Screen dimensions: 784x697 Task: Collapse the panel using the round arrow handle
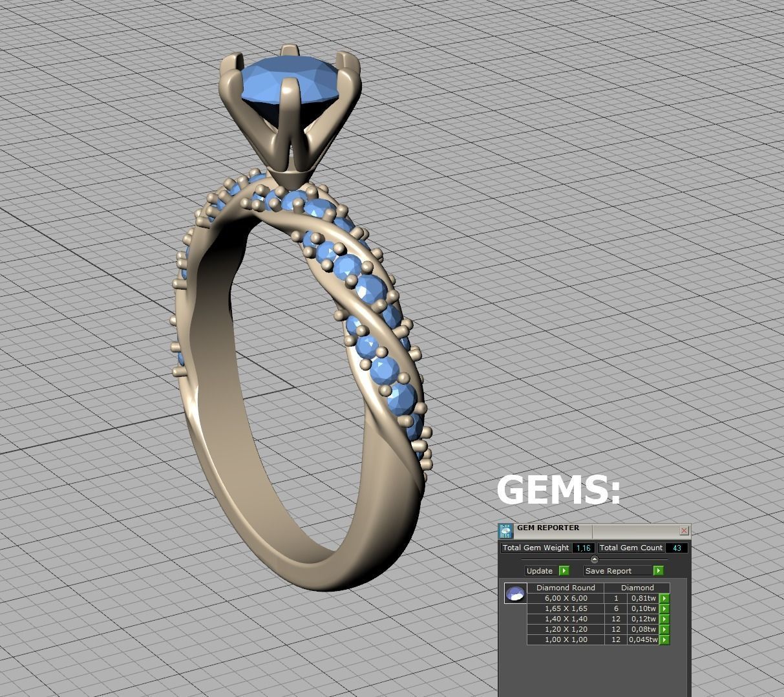pyautogui.click(x=595, y=559)
